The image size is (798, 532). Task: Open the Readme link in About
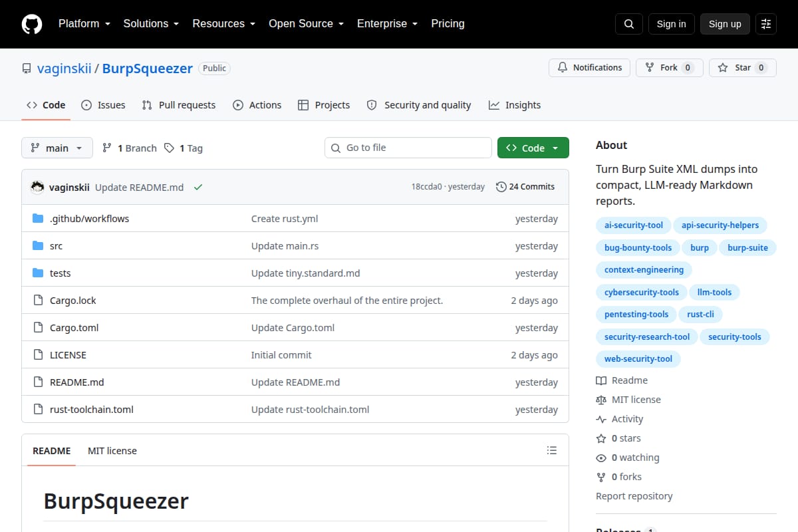pos(622,380)
